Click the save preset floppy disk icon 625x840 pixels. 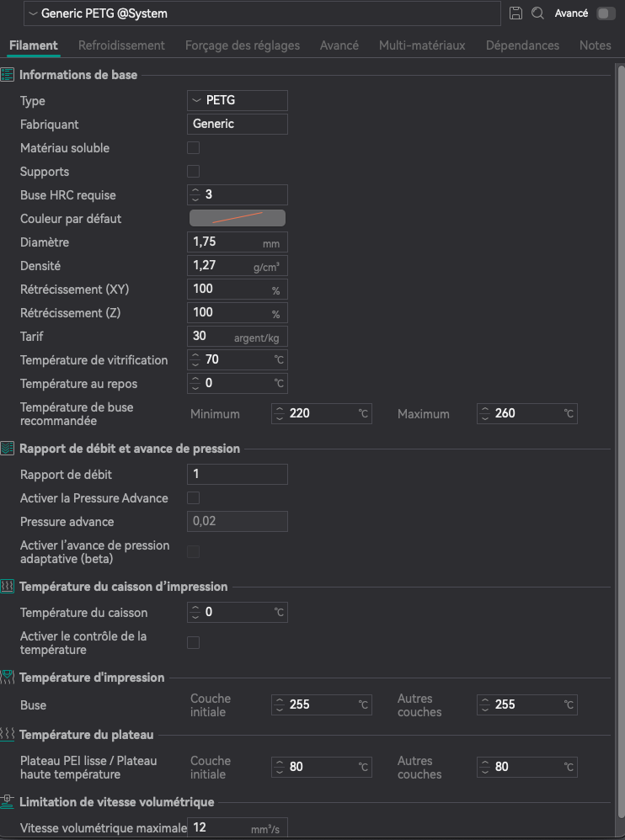(516, 13)
